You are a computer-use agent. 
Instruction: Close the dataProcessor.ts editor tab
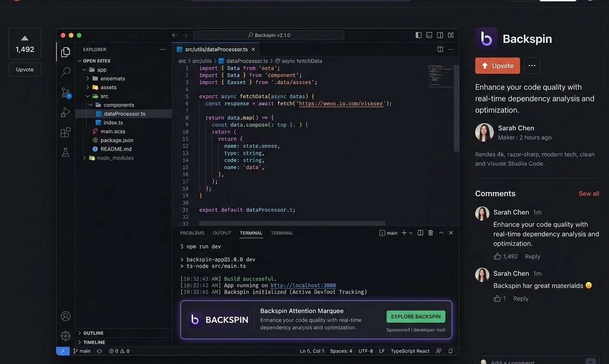[253, 49]
